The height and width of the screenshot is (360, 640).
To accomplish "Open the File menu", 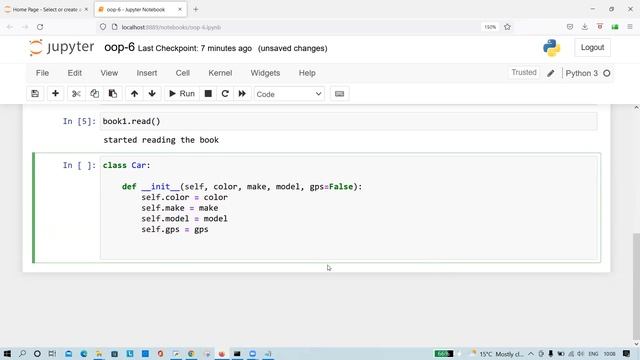I will 42,73.
